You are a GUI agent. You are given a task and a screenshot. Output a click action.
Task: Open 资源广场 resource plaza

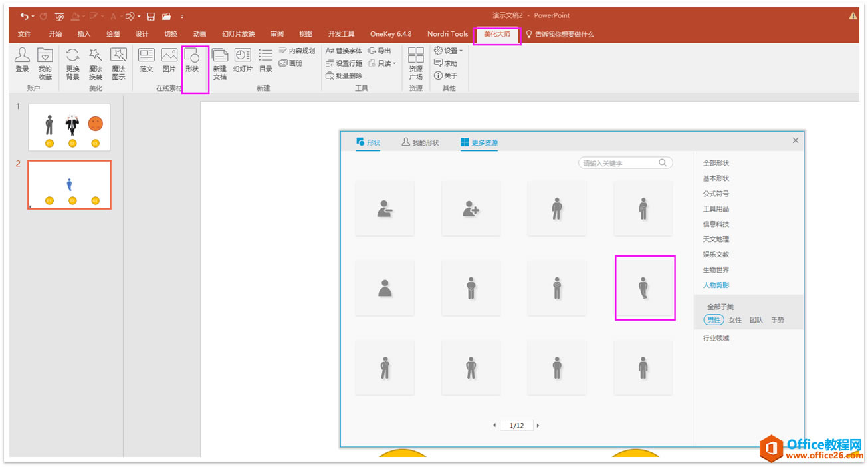(416, 64)
